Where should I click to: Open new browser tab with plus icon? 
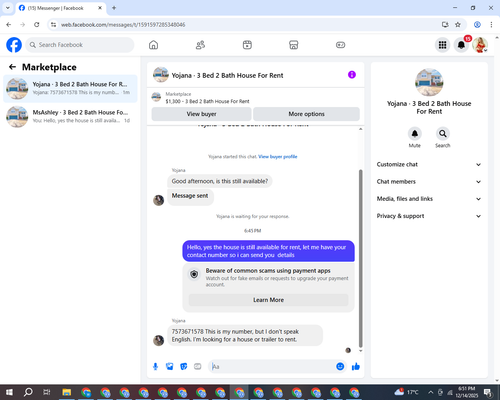pyautogui.click(x=114, y=8)
